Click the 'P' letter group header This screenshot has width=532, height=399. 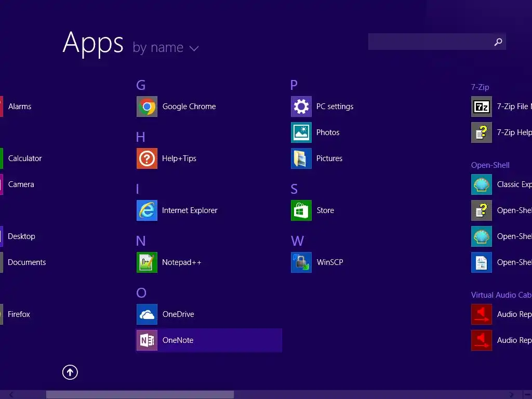pyautogui.click(x=294, y=85)
